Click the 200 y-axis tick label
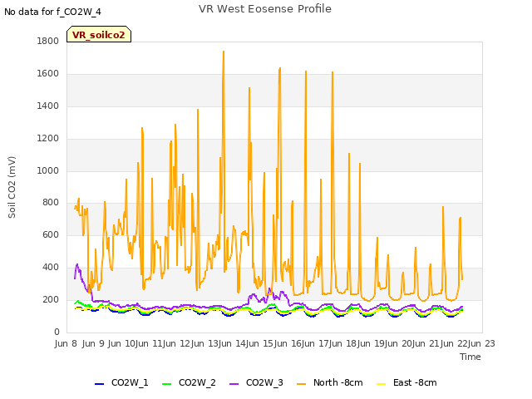532x399 pixels. point(51,299)
